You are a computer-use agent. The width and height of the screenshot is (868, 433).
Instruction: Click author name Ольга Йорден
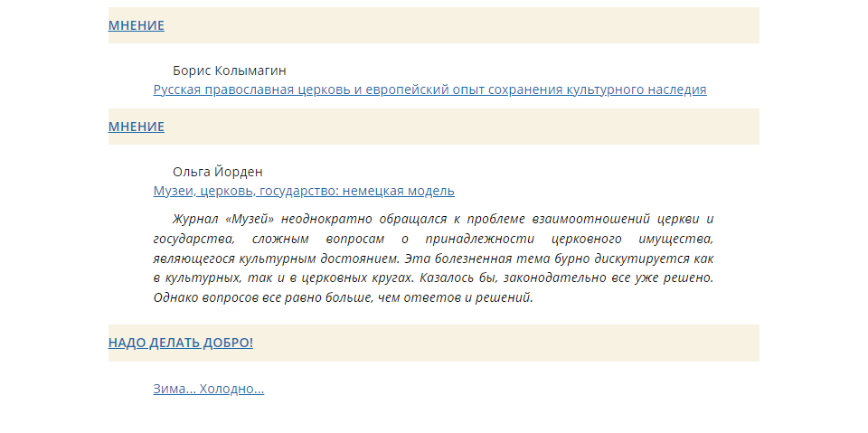point(218,172)
